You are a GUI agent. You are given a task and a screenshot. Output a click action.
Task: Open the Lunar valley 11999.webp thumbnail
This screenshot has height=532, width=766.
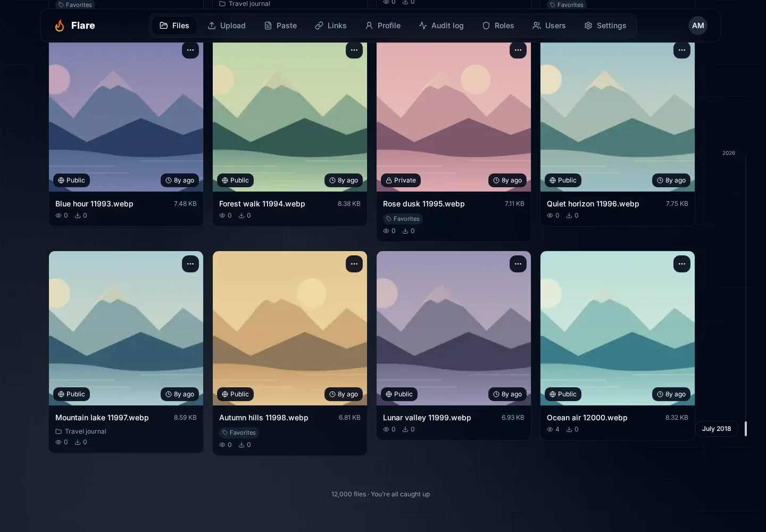(454, 328)
